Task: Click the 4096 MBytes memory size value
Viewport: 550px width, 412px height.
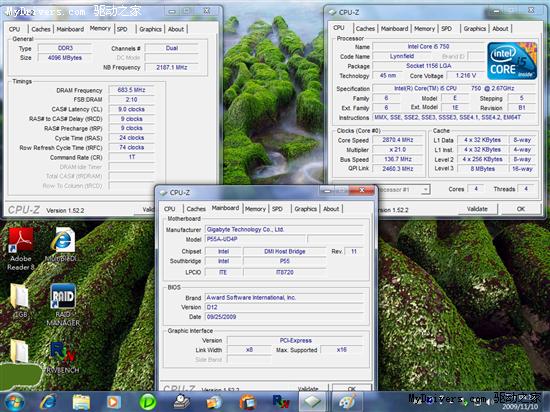Action: click(x=65, y=58)
